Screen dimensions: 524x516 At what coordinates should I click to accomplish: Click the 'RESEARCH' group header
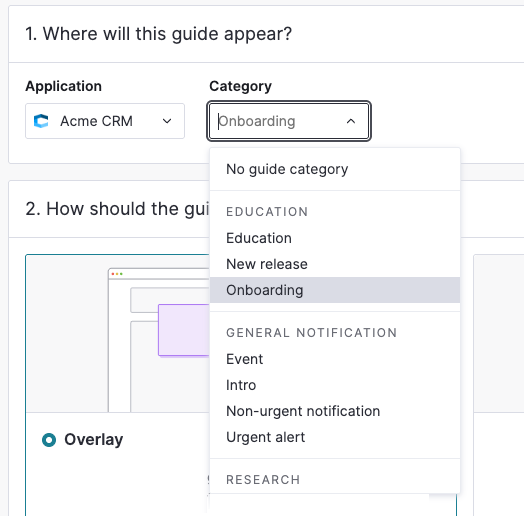pos(263,480)
